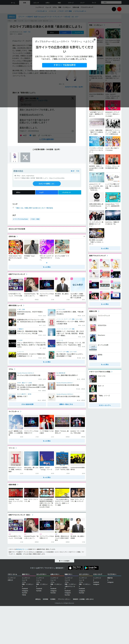Click さらに過去の記事 in コラム section

pos(27,404)
